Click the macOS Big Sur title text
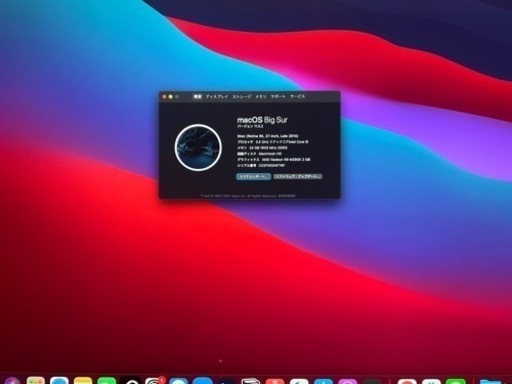 tap(262, 120)
